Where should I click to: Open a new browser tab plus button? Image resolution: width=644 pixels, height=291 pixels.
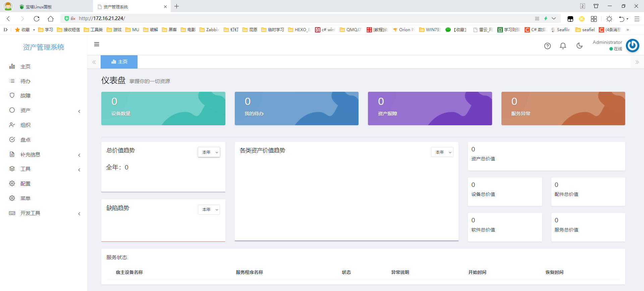176,6
